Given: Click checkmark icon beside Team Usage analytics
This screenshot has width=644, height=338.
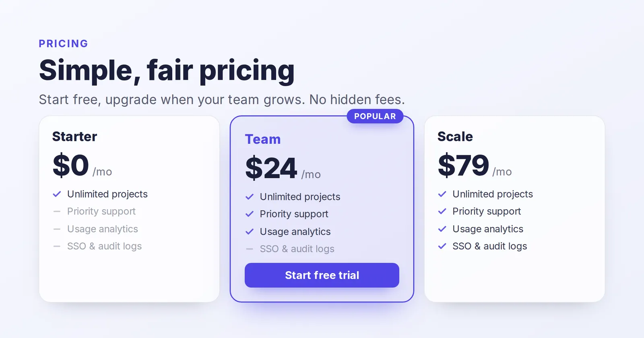Looking at the screenshot, I should click(250, 232).
